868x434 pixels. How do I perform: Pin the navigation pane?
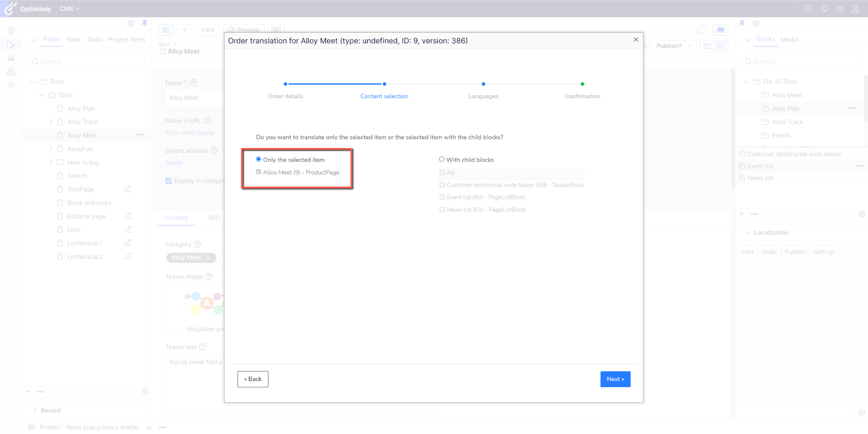(x=145, y=23)
